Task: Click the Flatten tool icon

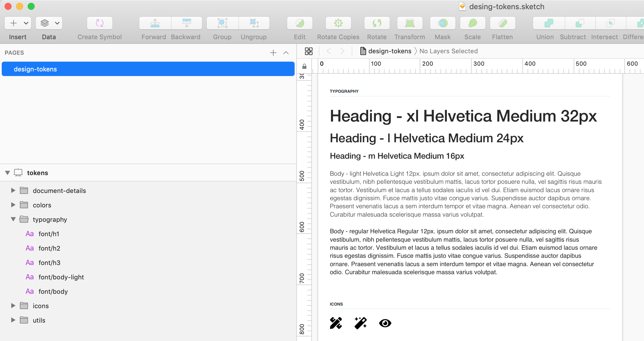Action: pos(502,23)
